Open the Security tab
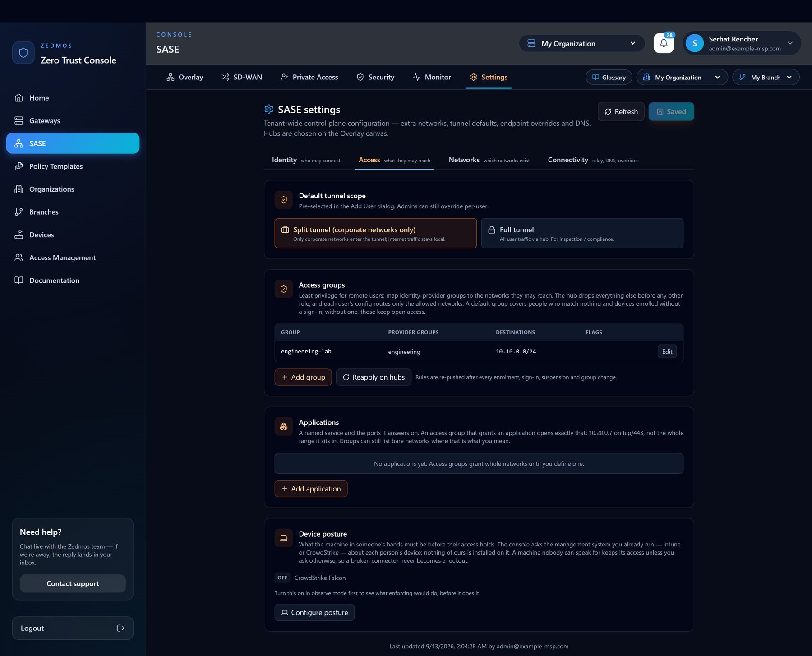 (x=375, y=77)
